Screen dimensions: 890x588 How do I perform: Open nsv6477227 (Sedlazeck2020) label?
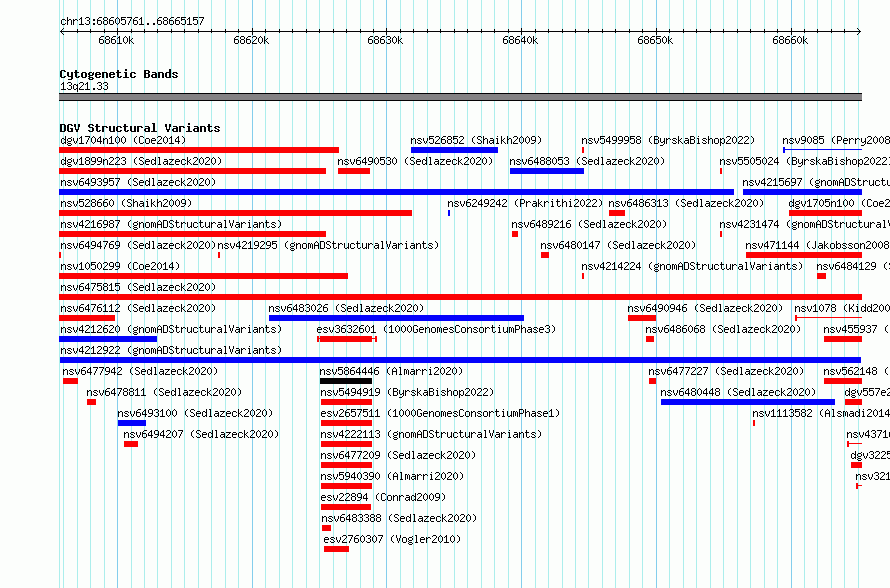tap(727, 371)
